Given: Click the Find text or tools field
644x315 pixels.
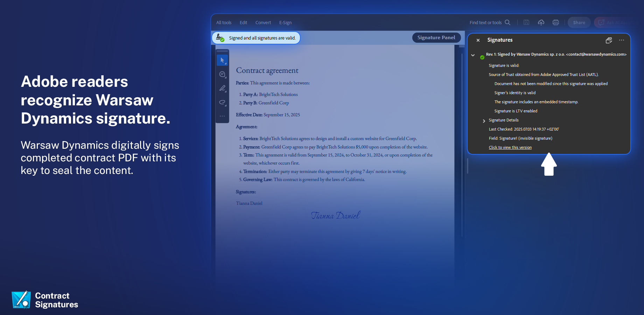Looking at the screenshot, I should (x=485, y=22).
